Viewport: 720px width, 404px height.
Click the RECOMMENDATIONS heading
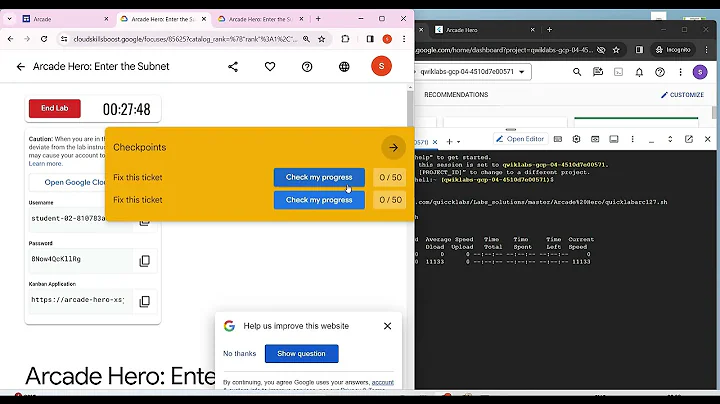point(456,95)
